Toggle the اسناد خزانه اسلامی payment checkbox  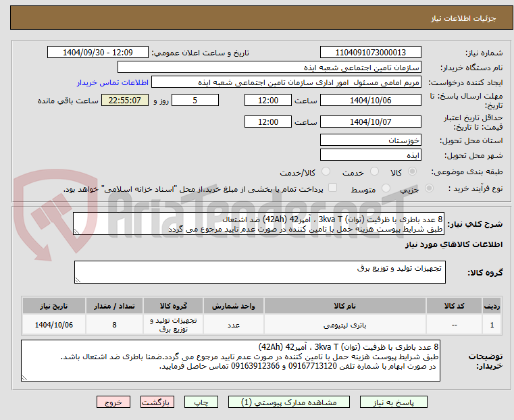(332, 188)
